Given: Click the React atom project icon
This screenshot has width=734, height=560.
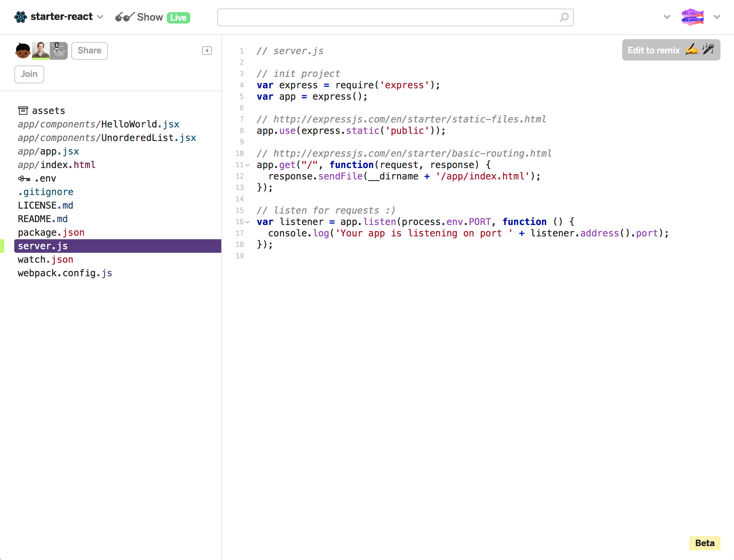Looking at the screenshot, I should click(x=21, y=17).
